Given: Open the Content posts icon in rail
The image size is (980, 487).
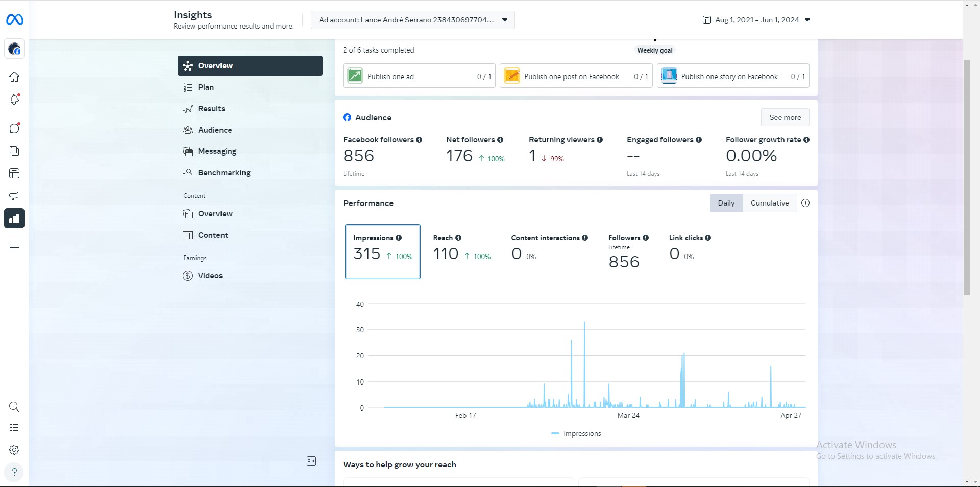Looking at the screenshot, I should click(x=14, y=151).
